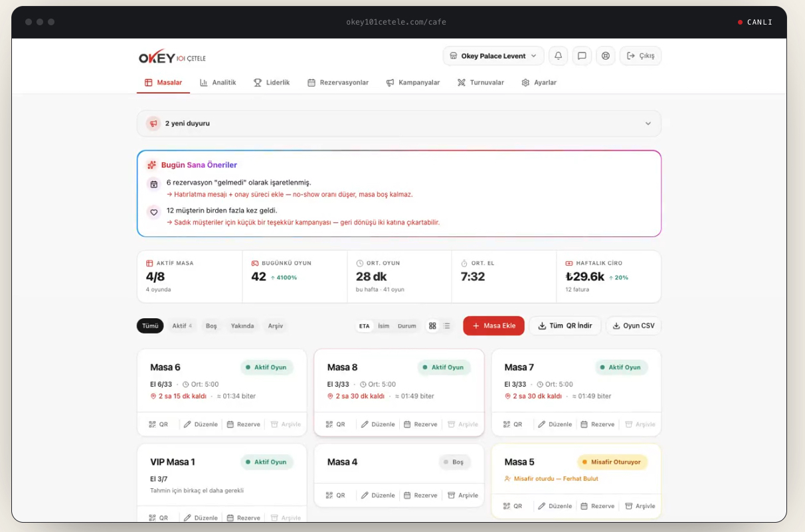Image resolution: width=805 pixels, height=532 pixels.
Task: Export games with Oyun CSV
Action: (x=634, y=326)
